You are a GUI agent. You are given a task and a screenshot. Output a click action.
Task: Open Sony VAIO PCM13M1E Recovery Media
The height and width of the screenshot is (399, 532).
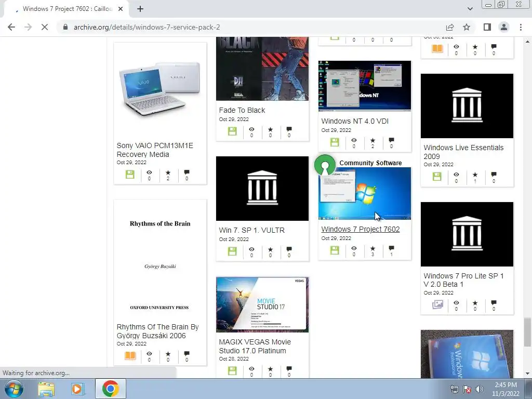pos(155,150)
